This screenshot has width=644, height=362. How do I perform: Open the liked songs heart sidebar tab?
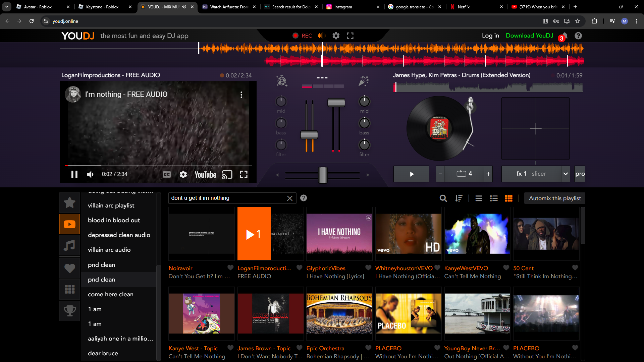69,268
